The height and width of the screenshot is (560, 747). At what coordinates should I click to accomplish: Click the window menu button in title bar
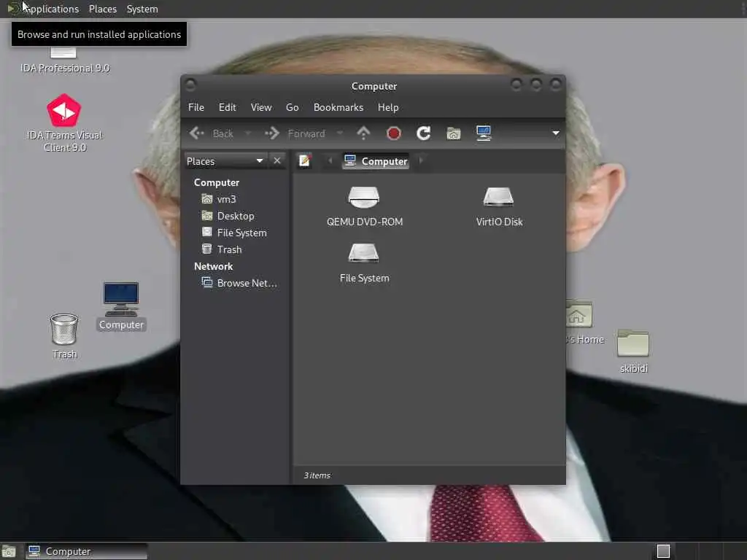click(x=190, y=85)
